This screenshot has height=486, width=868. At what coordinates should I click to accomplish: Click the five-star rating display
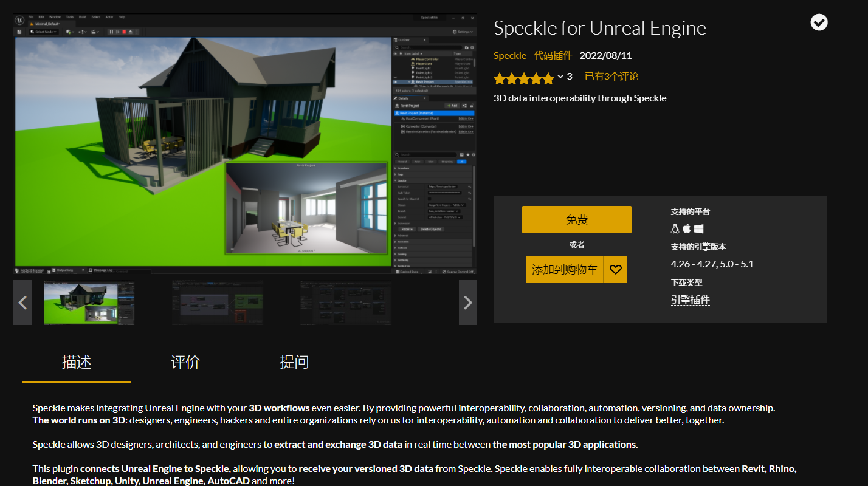coord(523,78)
